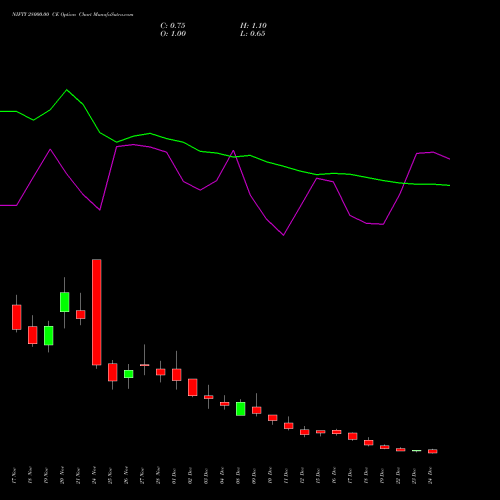Click the 02 Dec date label

[x=190, y=476]
